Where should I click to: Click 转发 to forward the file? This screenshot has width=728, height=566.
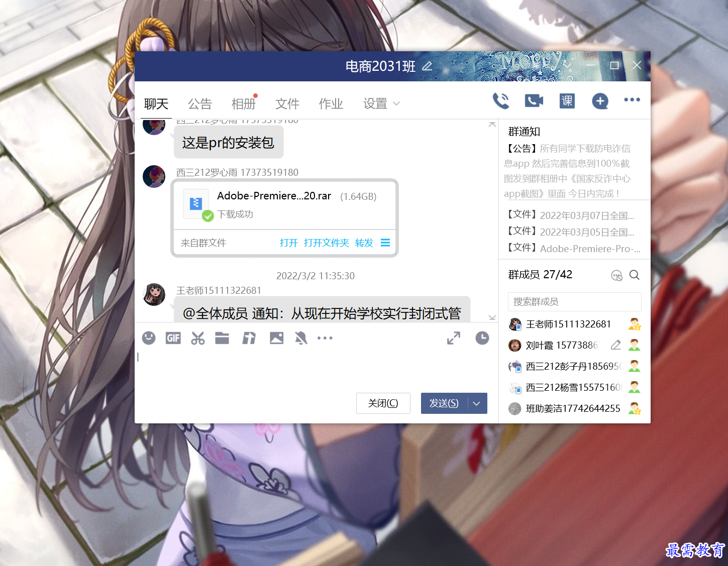(x=364, y=243)
